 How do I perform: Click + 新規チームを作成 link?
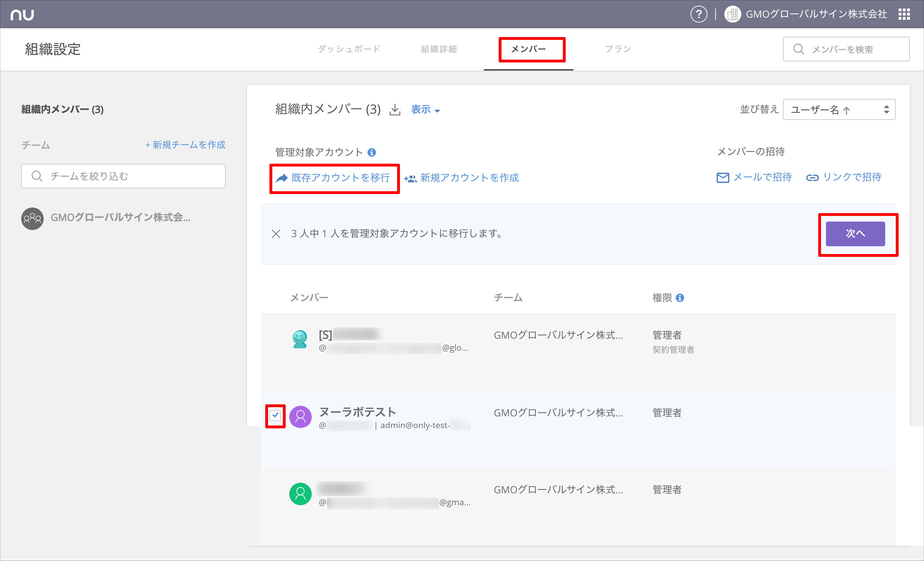coord(185,145)
